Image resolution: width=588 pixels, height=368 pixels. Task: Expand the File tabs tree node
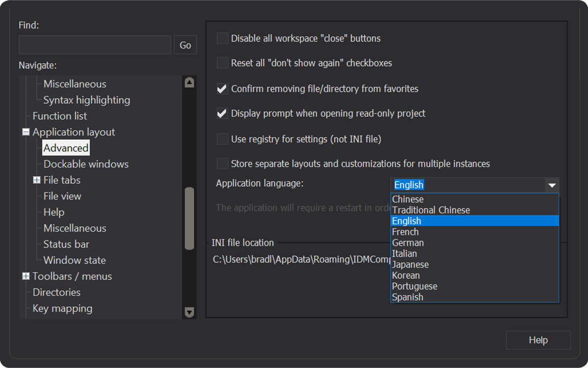click(37, 180)
